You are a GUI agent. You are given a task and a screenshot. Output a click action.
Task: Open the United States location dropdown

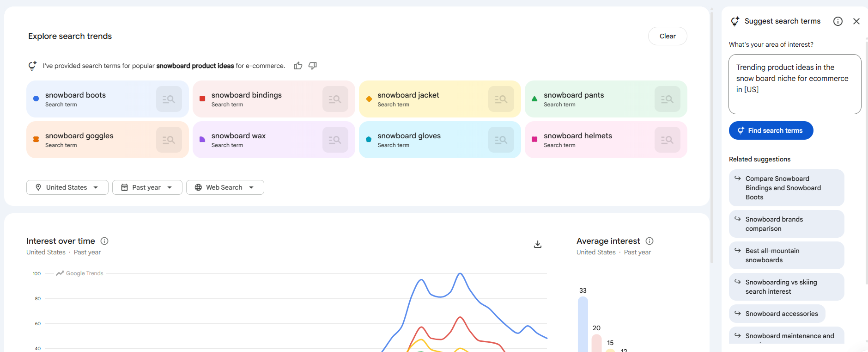click(x=67, y=187)
